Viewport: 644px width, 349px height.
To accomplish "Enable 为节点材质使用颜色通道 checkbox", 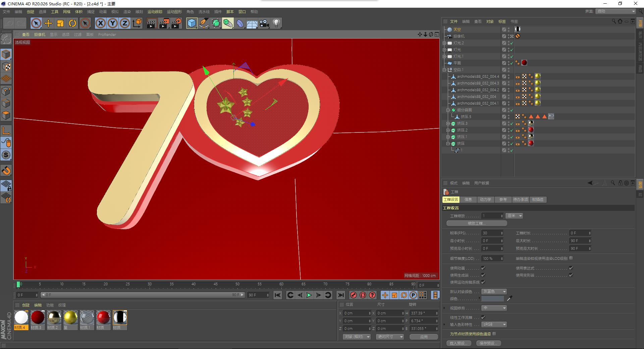I will point(494,334).
